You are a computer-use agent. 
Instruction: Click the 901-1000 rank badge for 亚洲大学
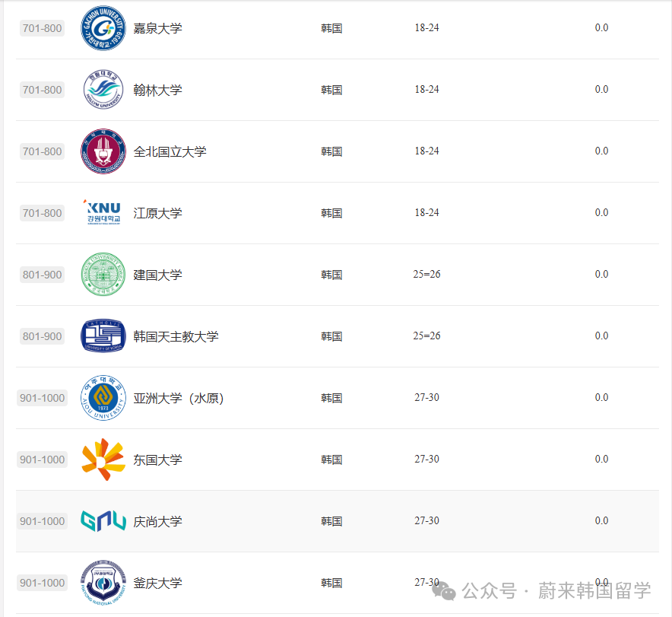42,398
